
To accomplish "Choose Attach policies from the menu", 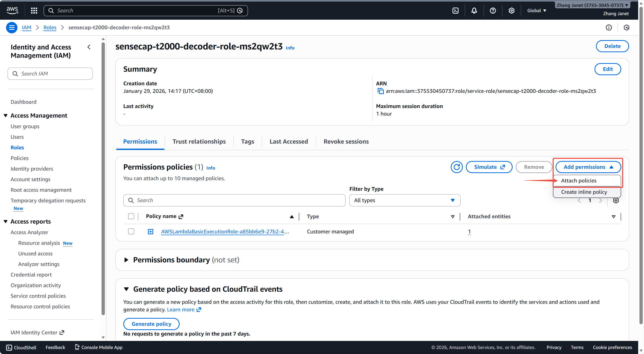I will [579, 181].
